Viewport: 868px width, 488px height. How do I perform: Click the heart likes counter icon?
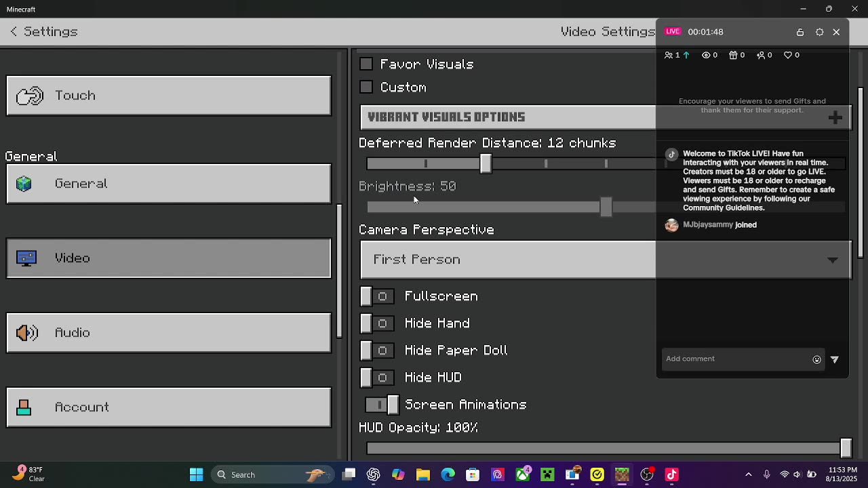[x=788, y=55]
